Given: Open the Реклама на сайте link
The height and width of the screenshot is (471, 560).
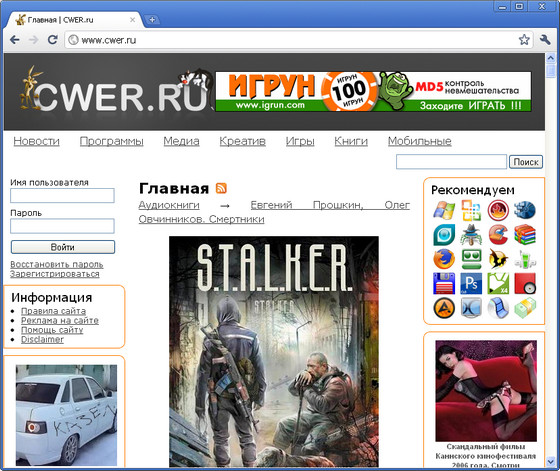Looking at the screenshot, I should tap(60, 320).
